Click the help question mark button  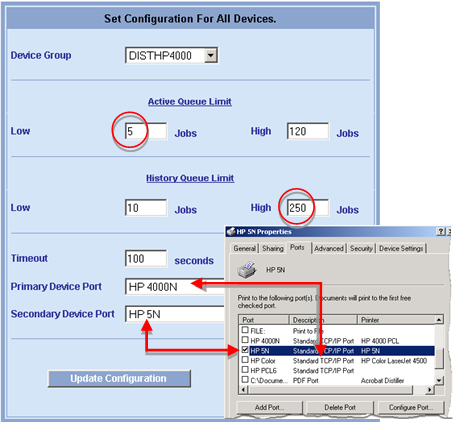click(441, 231)
